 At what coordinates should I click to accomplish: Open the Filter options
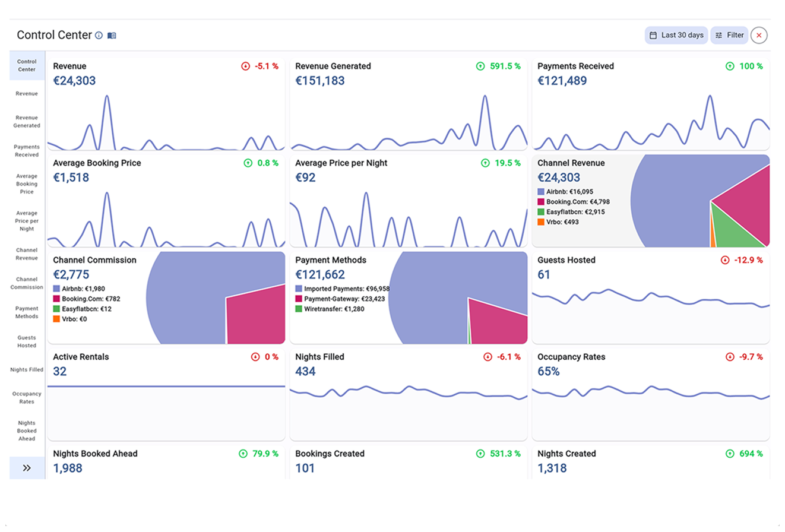729,36
